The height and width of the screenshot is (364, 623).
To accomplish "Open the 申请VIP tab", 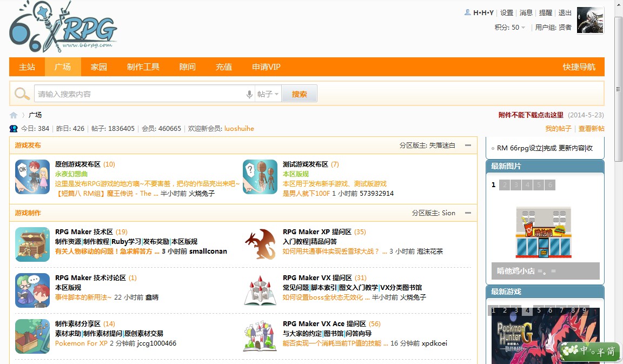I will [x=266, y=67].
